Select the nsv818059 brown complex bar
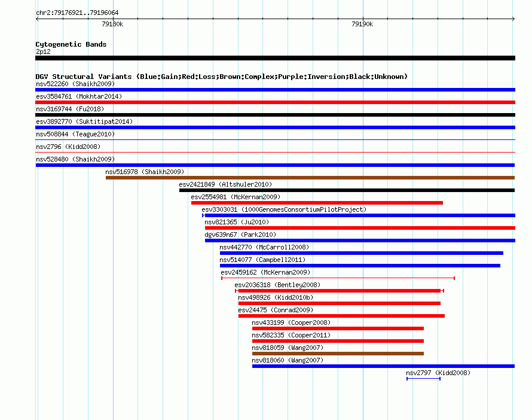 click(338, 354)
